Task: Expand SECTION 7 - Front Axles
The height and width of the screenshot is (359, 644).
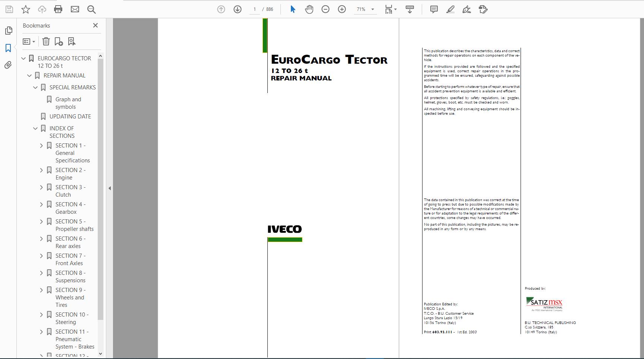Action: pyautogui.click(x=41, y=256)
